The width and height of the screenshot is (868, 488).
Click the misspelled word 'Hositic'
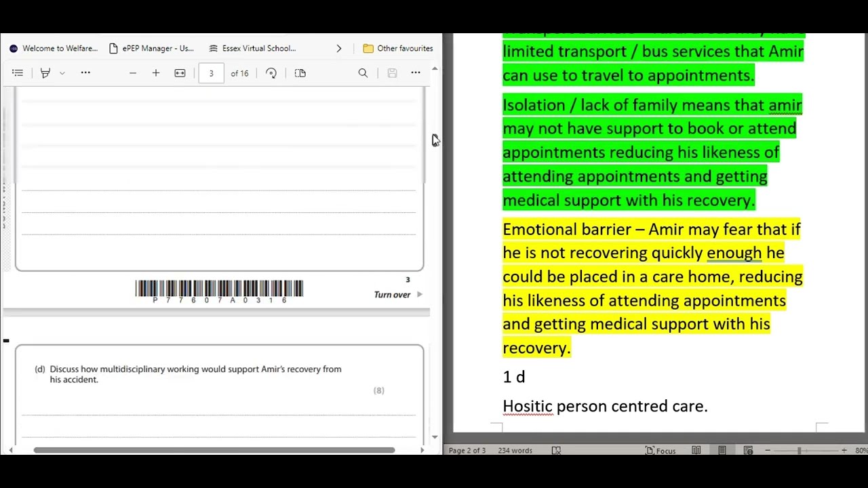[x=528, y=406]
